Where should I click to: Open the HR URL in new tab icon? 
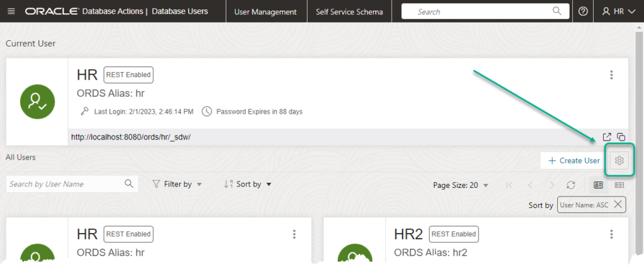[x=607, y=137]
